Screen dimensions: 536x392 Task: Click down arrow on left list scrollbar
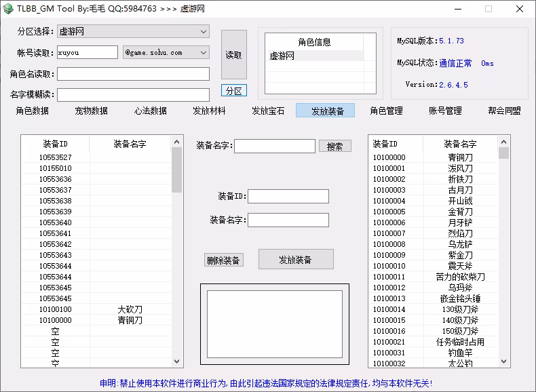coord(177,361)
